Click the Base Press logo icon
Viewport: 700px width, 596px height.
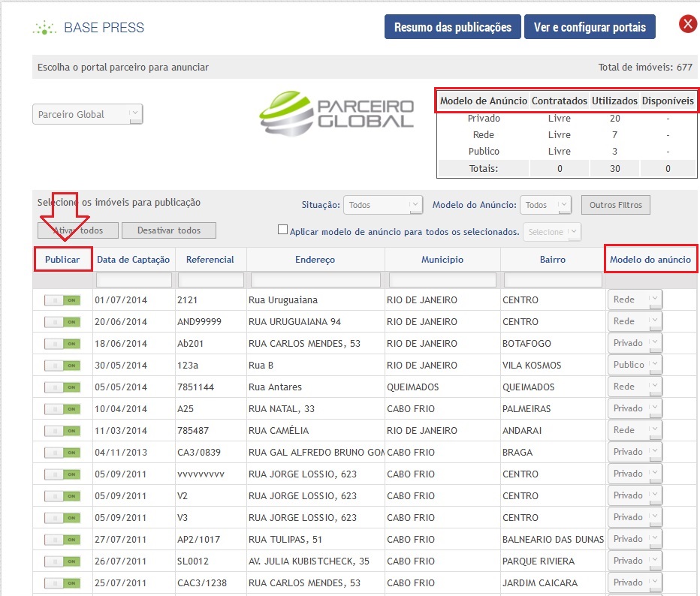tap(44, 29)
